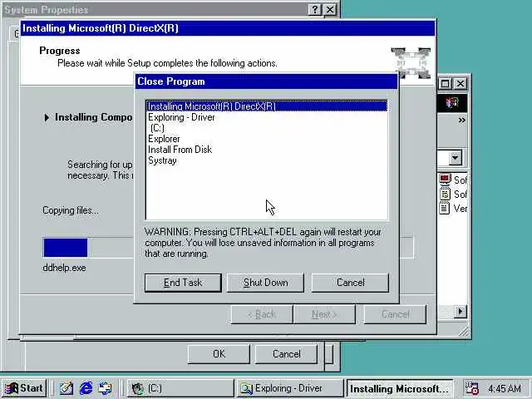
Task: Click the Installing Components arrow marker
Action: pos(47,117)
